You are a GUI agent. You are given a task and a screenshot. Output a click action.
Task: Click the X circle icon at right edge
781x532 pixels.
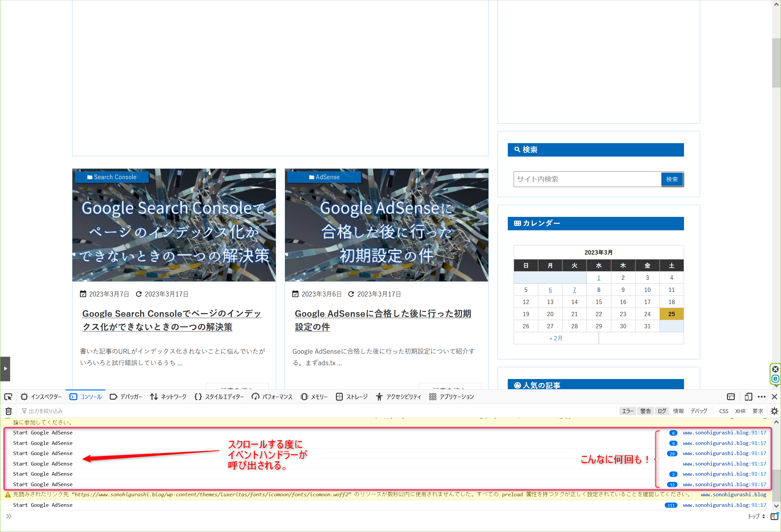click(775, 369)
